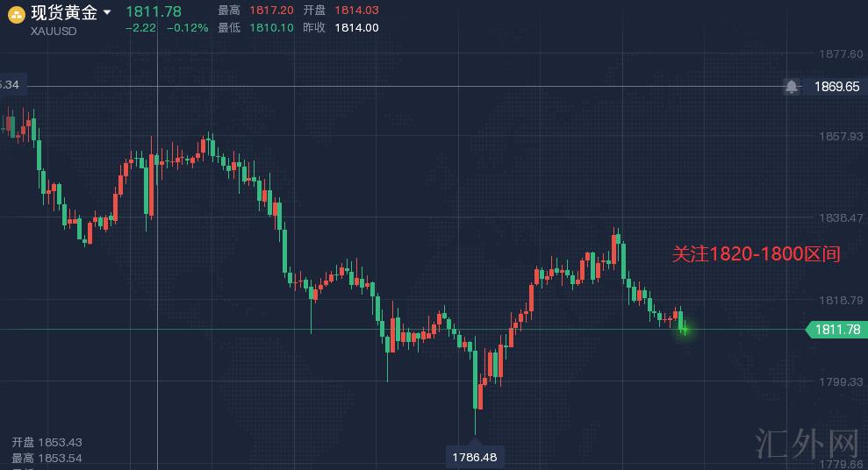The width and height of the screenshot is (868, 470).
Task: Click the 现货黄金 instrument name
Action: (64, 12)
